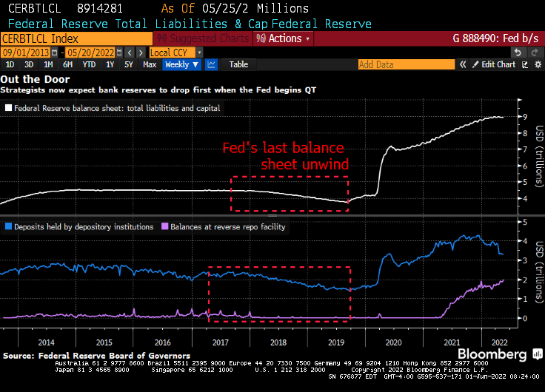Open the Weekly periodicity dropdown
This screenshot has width=545, height=392.
[x=181, y=64]
